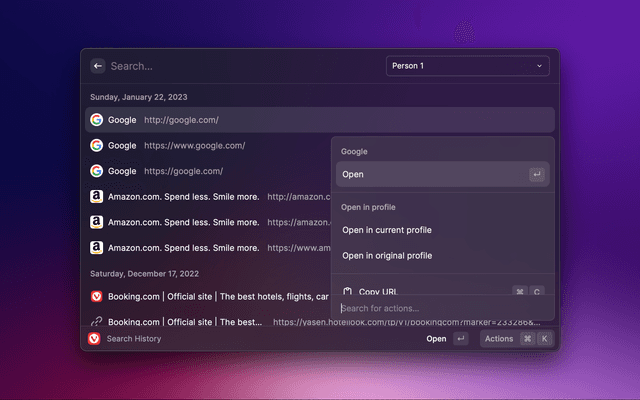Click the back arrow button
This screenshot has width=640, height=400.
(98, 66)
